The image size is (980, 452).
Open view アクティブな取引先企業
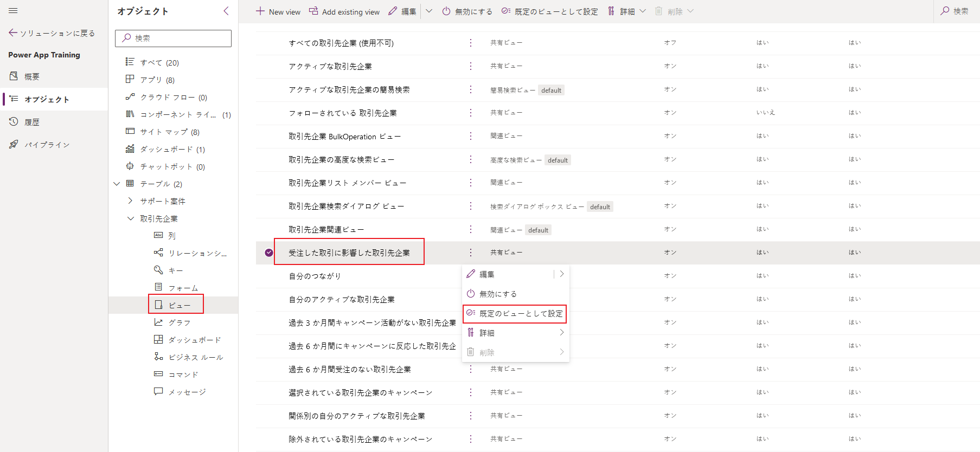point(330,67)
